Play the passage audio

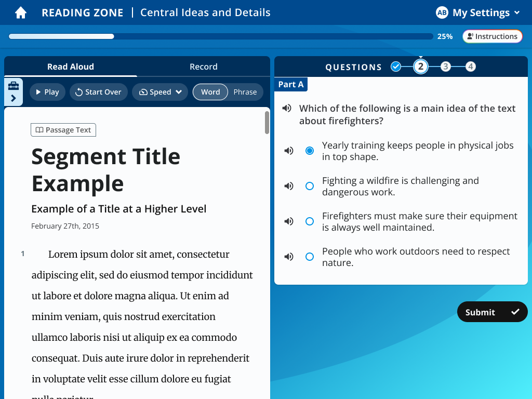point(47,92)
